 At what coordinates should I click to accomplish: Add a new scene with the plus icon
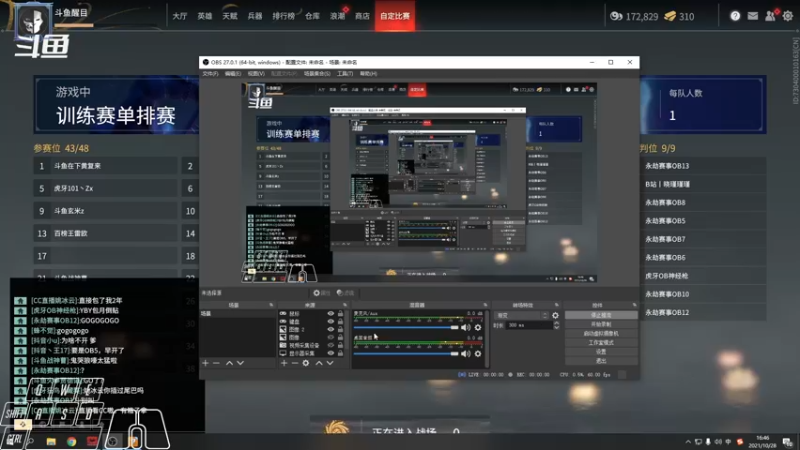[206, 363]
